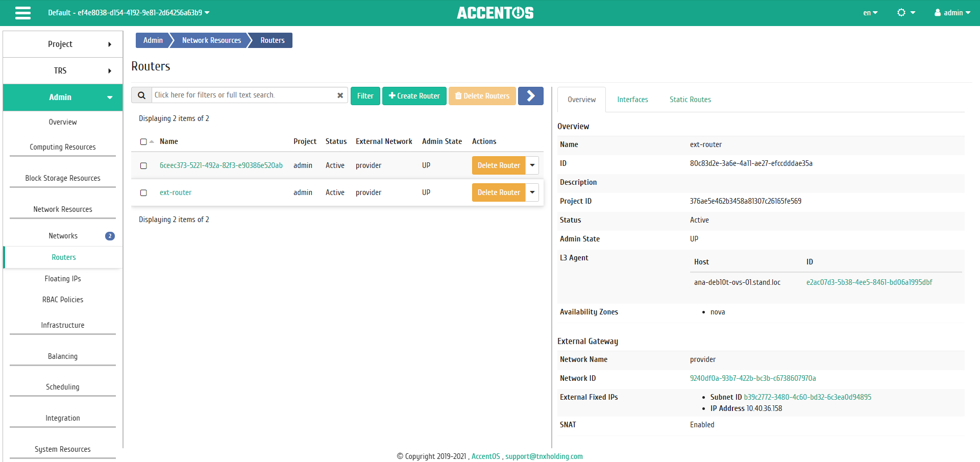980x462 pixels.
Task: Open actions dropdown for 6ceec373 router
Action: pyautogui.click(x=532, y=165)
